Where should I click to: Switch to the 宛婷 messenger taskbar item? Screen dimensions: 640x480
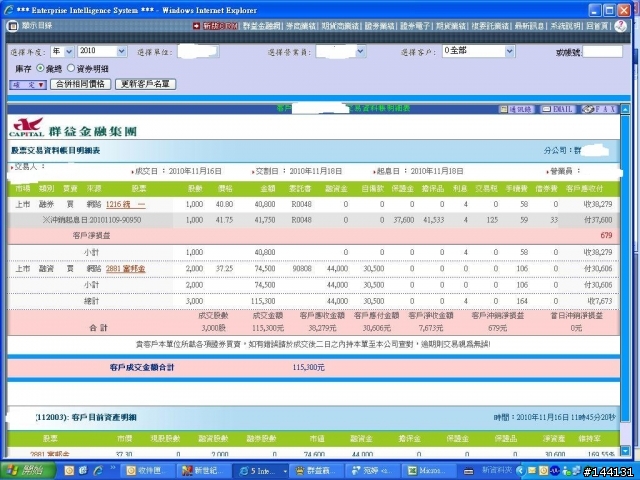tap(372, 471)
